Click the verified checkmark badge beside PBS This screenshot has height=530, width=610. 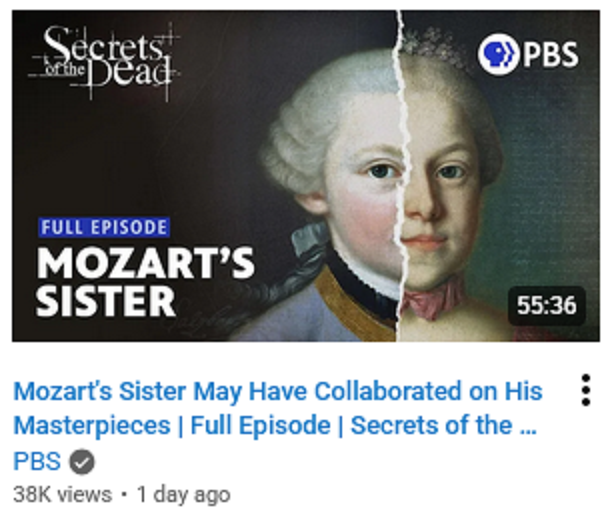[x=82, y=462]
